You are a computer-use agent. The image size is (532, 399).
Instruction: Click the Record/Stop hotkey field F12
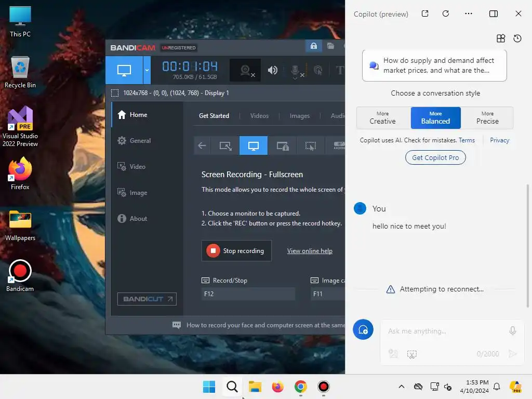248,294
